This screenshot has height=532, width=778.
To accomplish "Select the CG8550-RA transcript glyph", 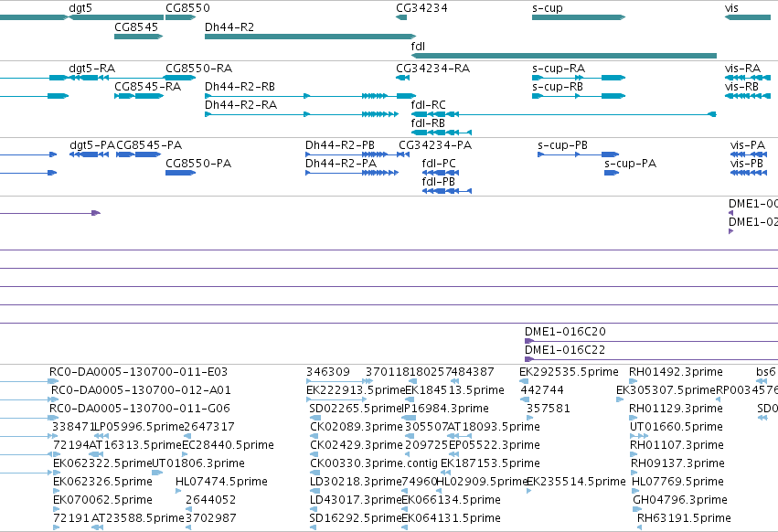I will click(181, 78).
